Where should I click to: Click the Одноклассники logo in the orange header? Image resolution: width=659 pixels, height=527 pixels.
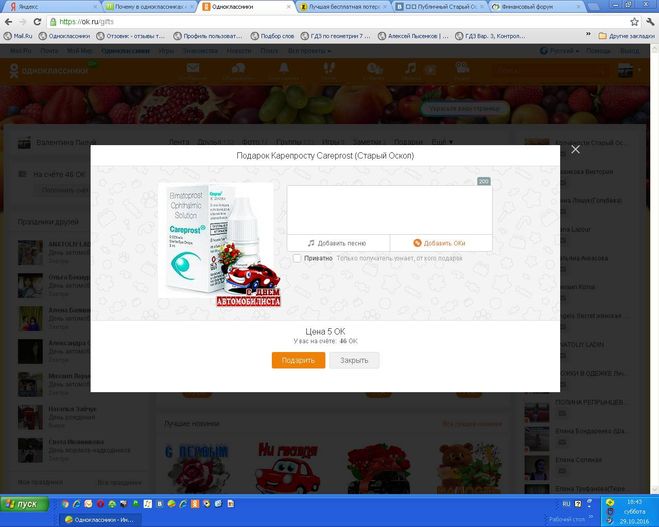[49, 70]
